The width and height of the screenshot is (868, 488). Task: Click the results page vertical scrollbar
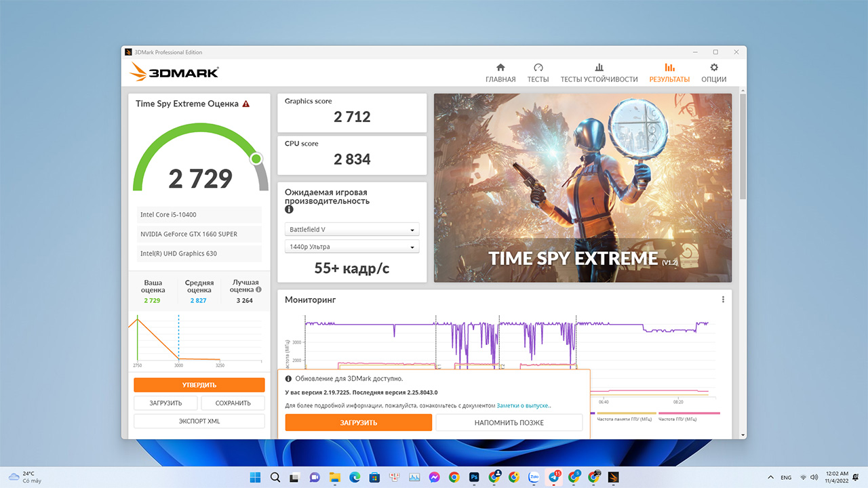tap(743, 146)
